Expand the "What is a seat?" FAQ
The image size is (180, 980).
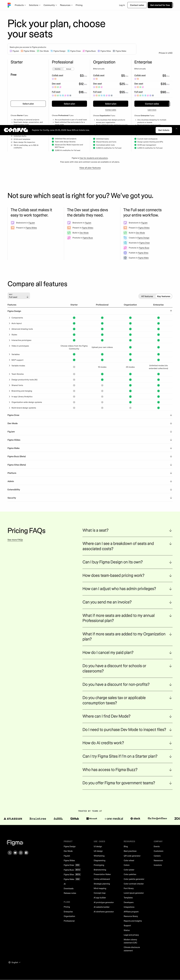[x=127, y=530]
